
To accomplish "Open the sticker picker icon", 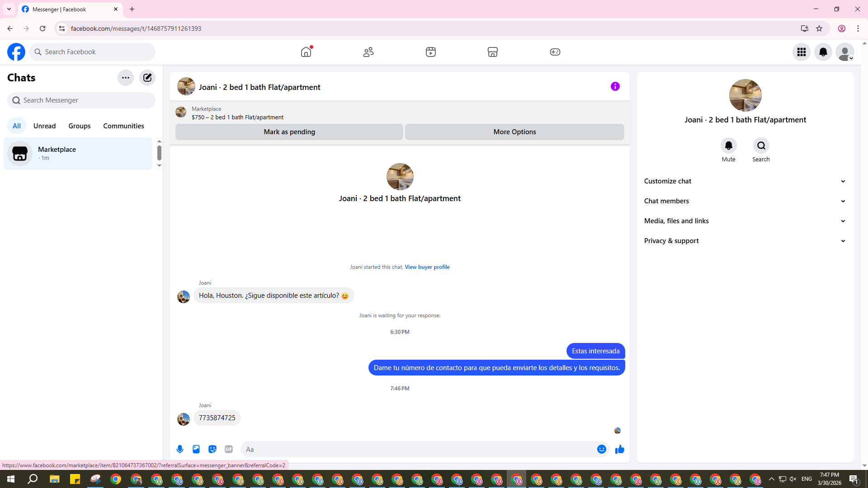I will pyautogui.click(x=212, y=449).
